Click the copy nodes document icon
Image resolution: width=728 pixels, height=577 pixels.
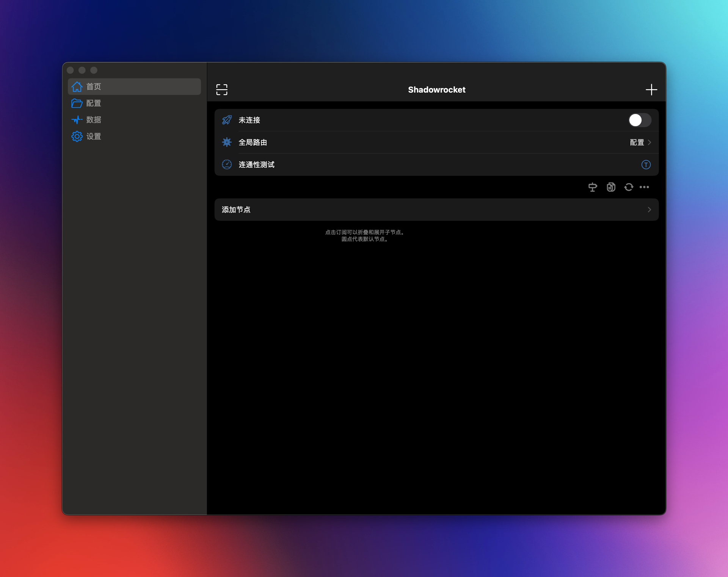click(611, 187)
